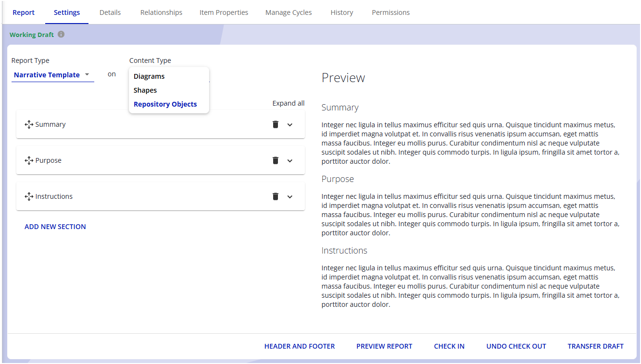Click the drag handle icon for Summary
This screenshot has height=364, width=641.
click(29, 125)
